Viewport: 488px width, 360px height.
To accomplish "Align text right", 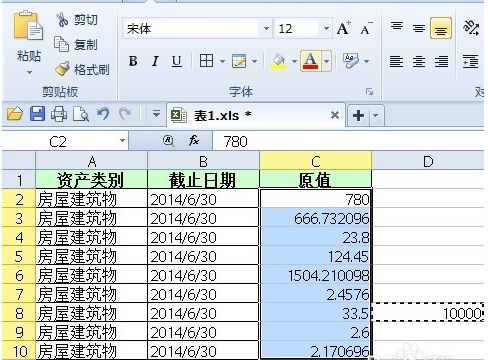I will 441,61.
